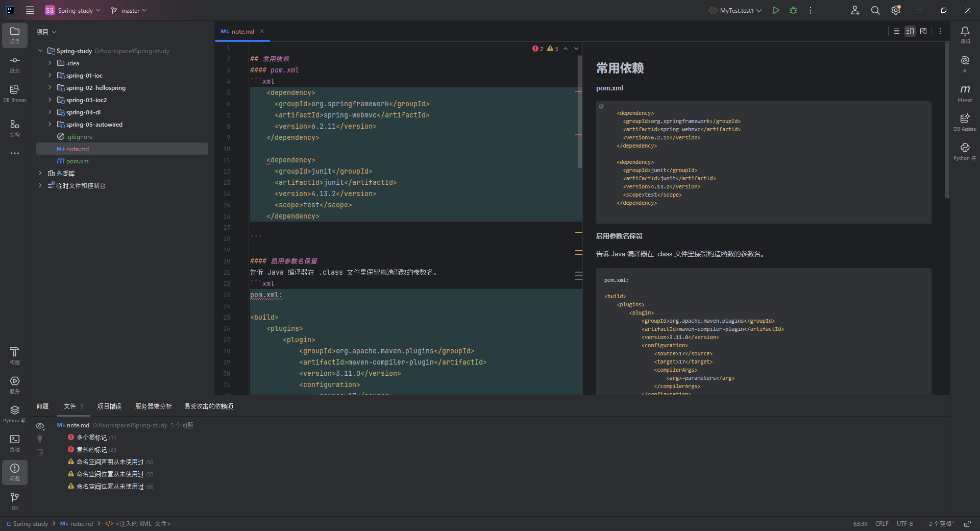The image size is (980, 531).
Task: Open pom.xml in the project tree
Action: [x=78, y=161]
